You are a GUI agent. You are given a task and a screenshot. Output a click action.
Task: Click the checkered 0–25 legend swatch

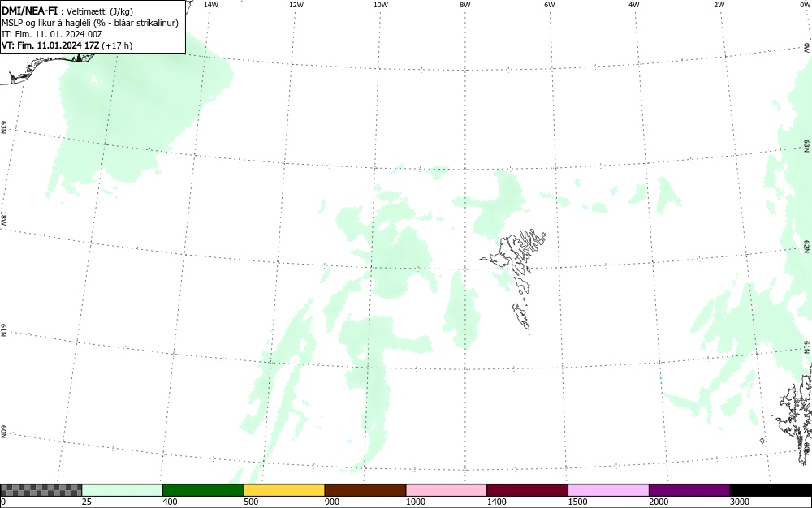pos(41,490)
